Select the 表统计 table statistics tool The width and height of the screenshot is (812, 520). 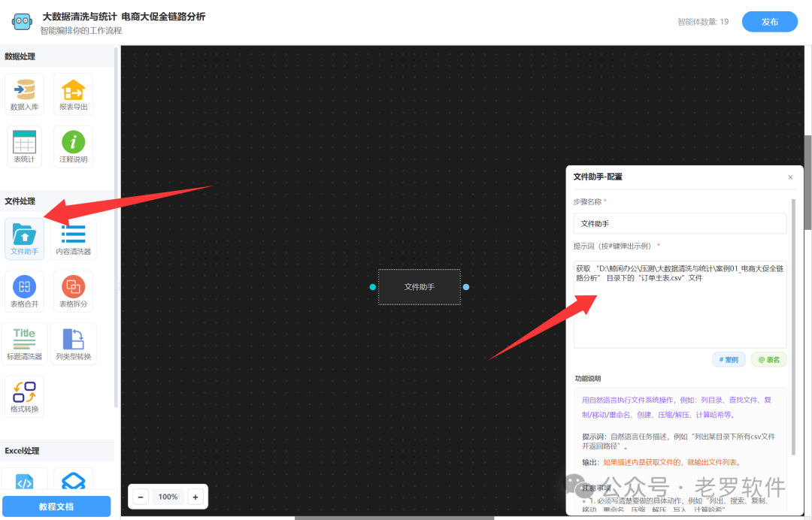tap(24, 147)
